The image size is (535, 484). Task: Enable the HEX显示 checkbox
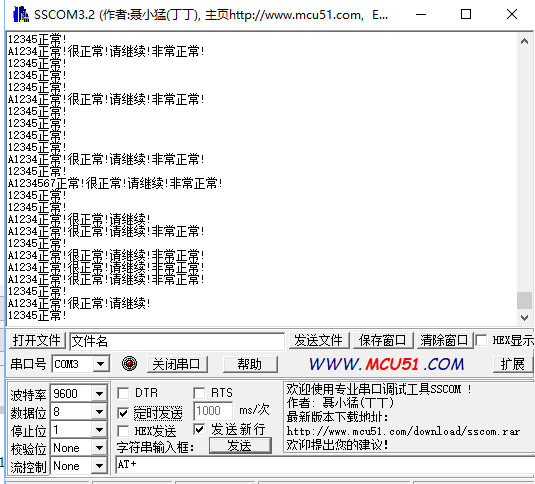[x=481, y=340]
